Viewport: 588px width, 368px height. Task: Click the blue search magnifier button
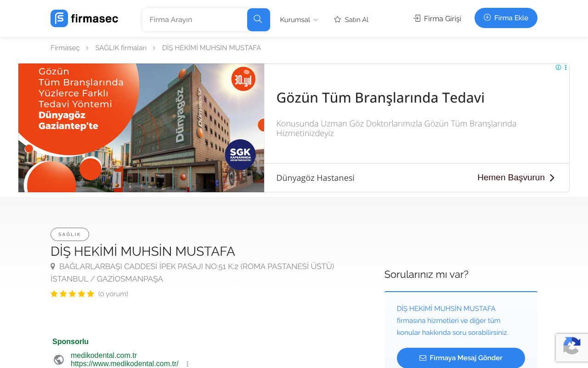pyautogui.click(x=258, y=19)
